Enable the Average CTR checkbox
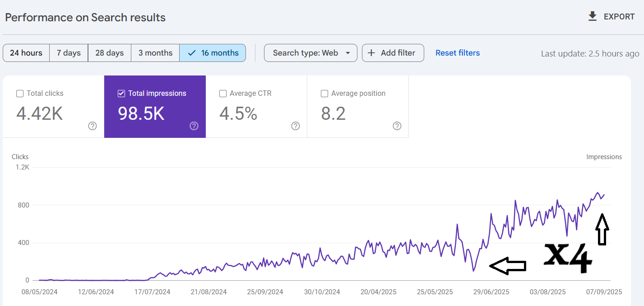The image size is (644, 306). 223,94
